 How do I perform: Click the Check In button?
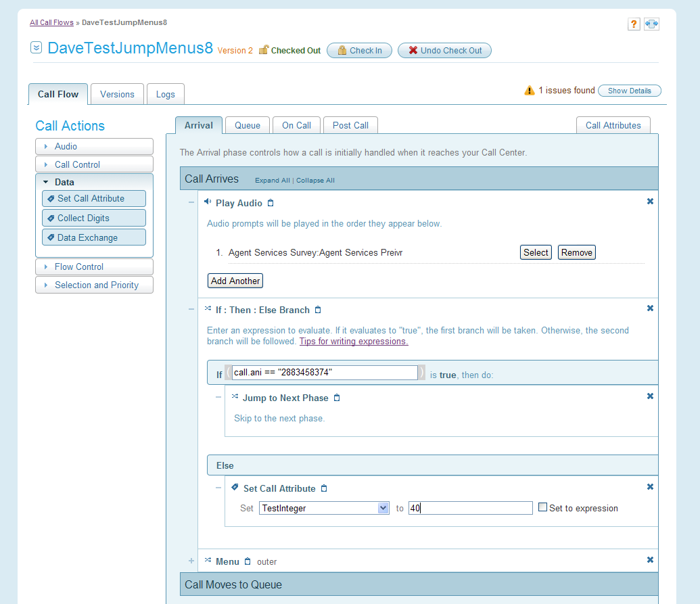tap(359, 51)
